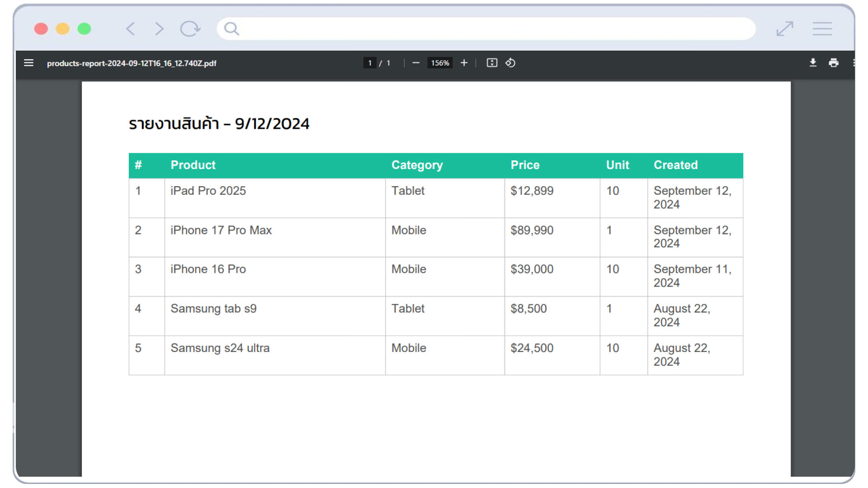
Task: Go forward with browser forward arrow
Action: (x=159, y=29)
